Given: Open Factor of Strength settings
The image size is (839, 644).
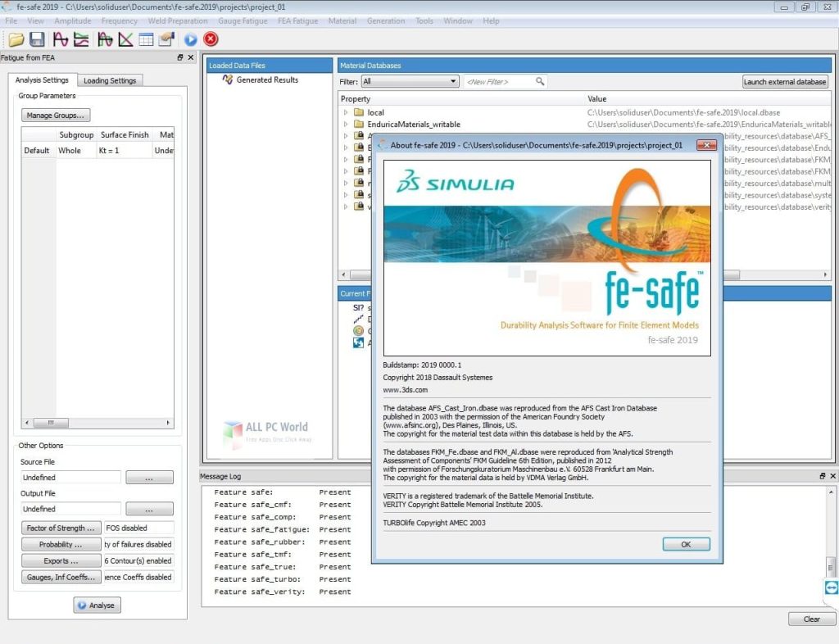Looking at the screenshot, I should coord(61,528).
